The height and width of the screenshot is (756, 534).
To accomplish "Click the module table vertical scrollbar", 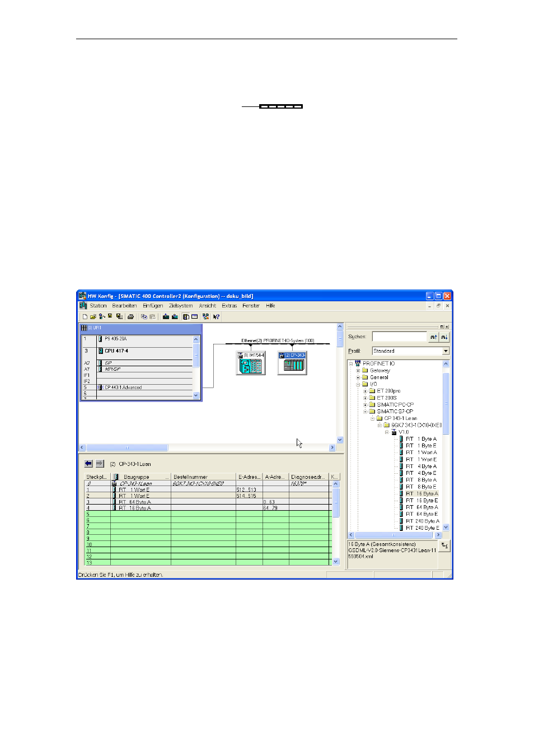I will [336, 522].
